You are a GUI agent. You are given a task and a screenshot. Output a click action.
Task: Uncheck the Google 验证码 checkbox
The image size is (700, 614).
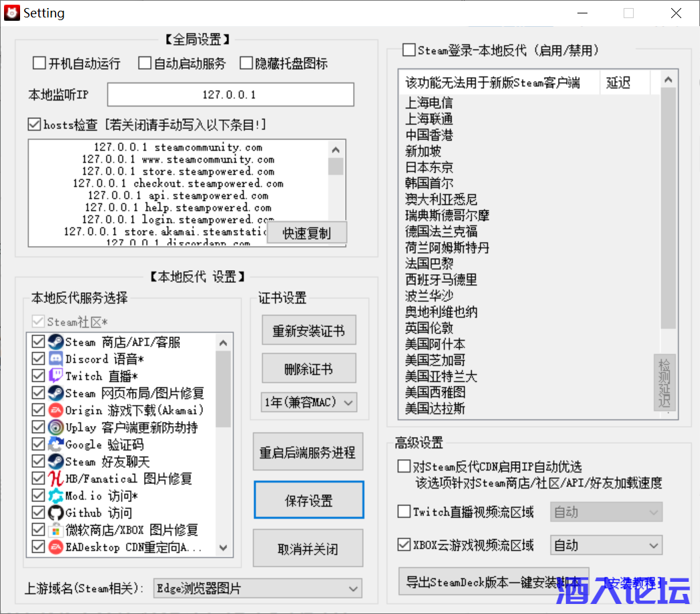(38, 444)
